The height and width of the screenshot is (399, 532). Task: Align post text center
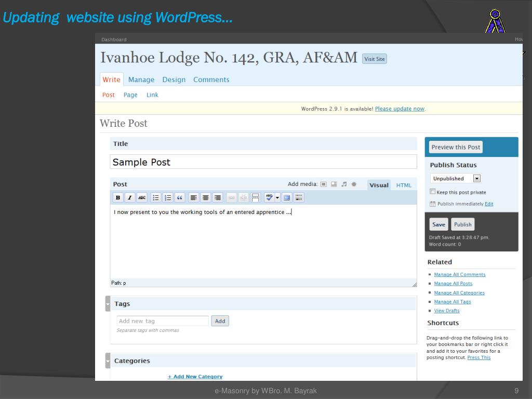[x=206, y=197]
